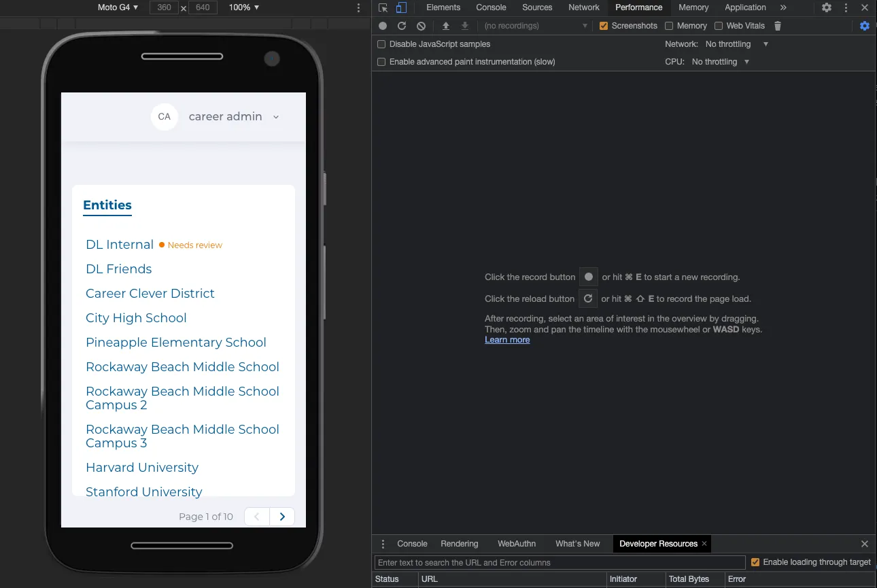Image resolution: width=877 pixels, height=588 pixels.
Task: Expand the Moto G4 device selector
Action: [118, 7]
